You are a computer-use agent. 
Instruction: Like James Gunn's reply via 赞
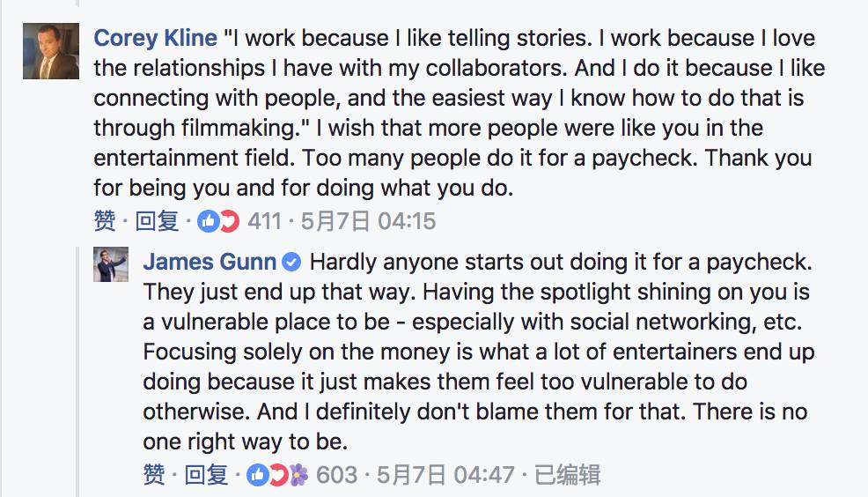click(154, 476)
